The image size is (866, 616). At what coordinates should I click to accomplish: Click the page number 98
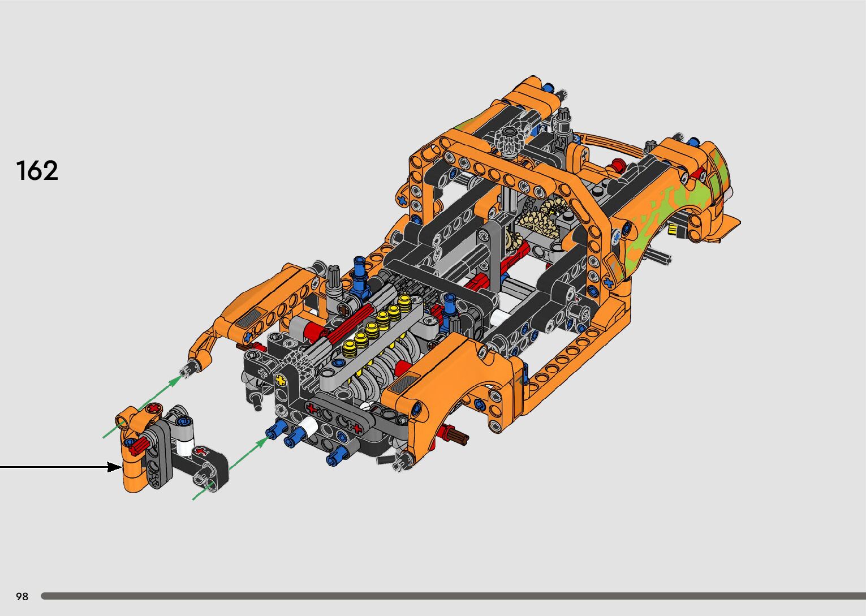coord(22,596)
